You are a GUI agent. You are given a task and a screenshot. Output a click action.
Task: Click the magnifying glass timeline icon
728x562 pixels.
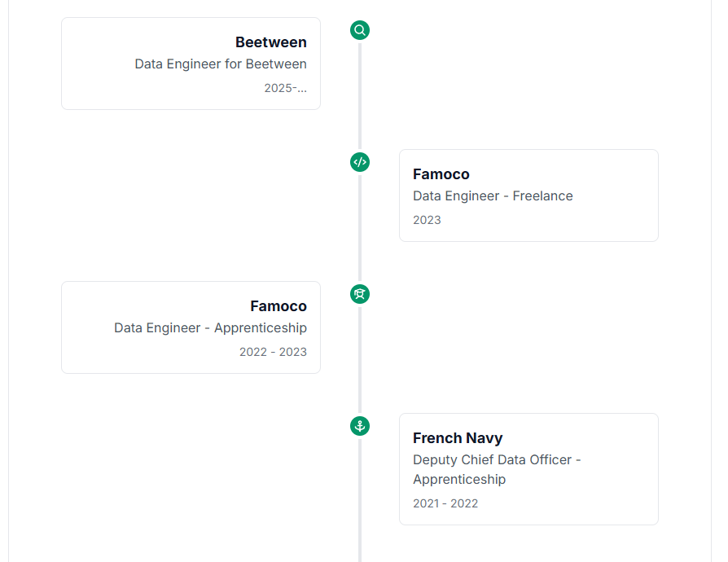tap(360, 30)
